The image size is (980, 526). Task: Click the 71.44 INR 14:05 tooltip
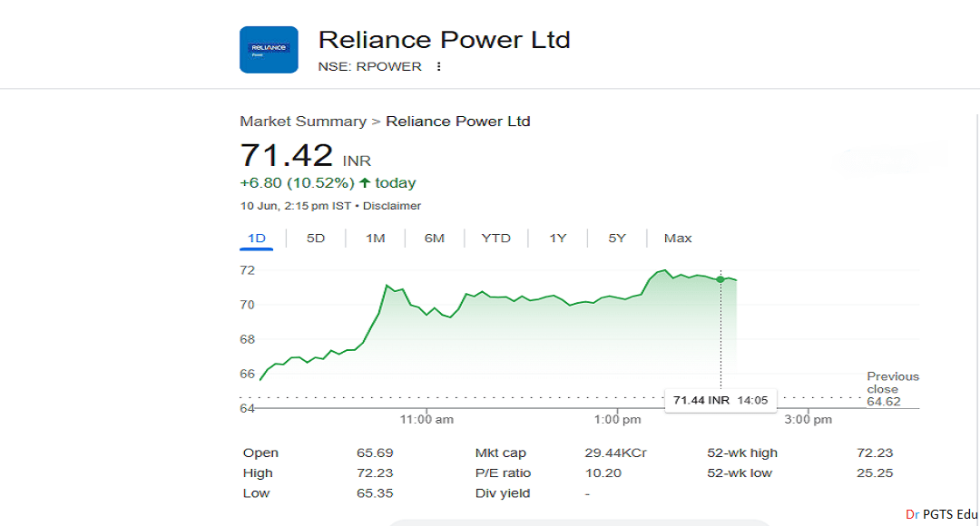coord(720,401)
